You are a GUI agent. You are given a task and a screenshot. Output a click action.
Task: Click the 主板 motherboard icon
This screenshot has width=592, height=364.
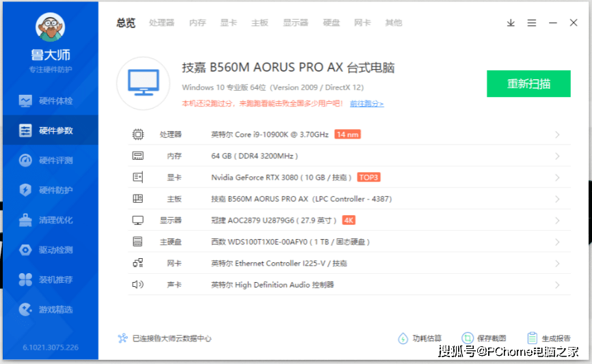138,199
